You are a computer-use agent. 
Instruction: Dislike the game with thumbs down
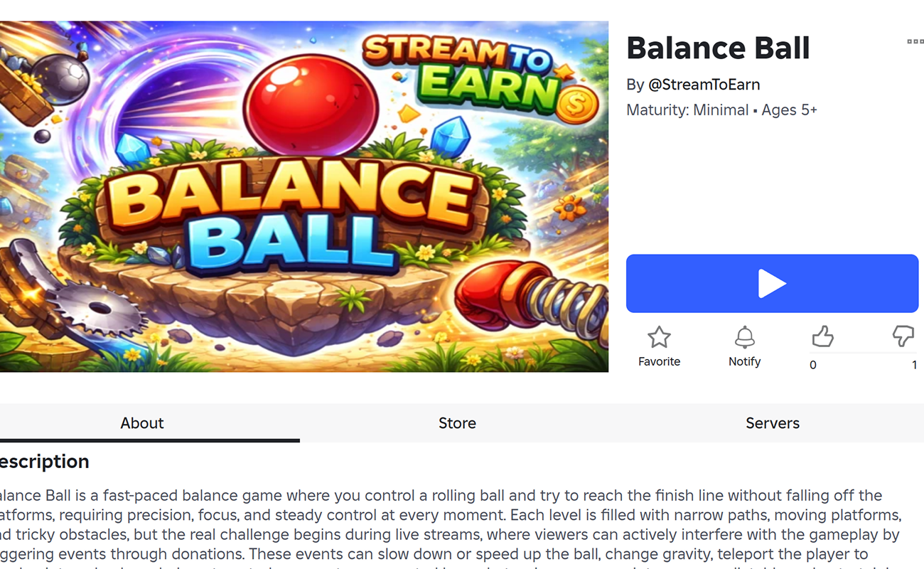903,336
